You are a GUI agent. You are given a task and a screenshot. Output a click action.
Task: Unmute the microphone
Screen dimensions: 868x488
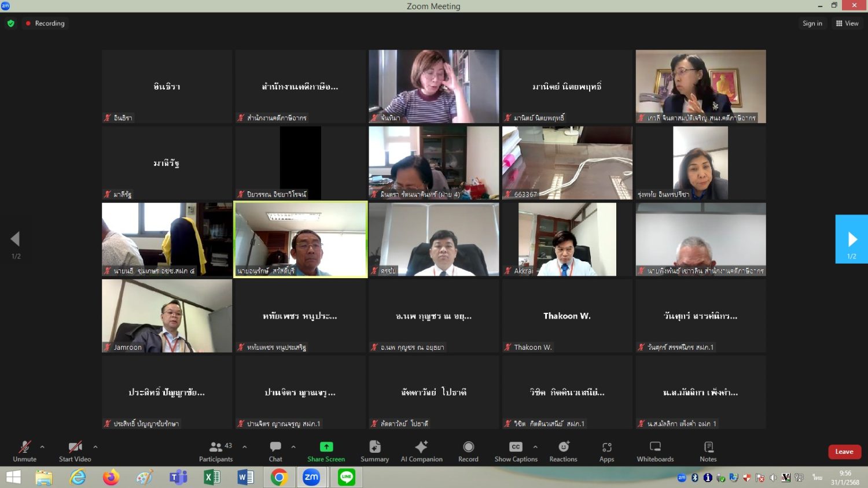tap(24, 451)
